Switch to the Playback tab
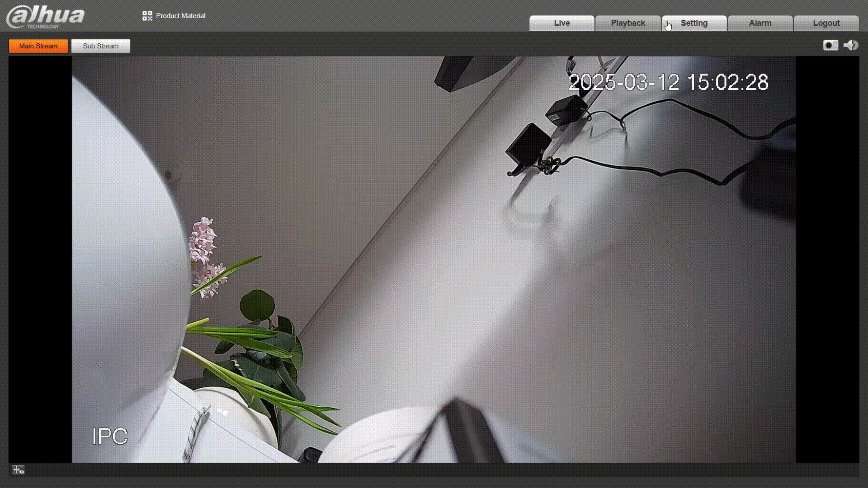This screenshot has width=868, height=488. point(628,23)
